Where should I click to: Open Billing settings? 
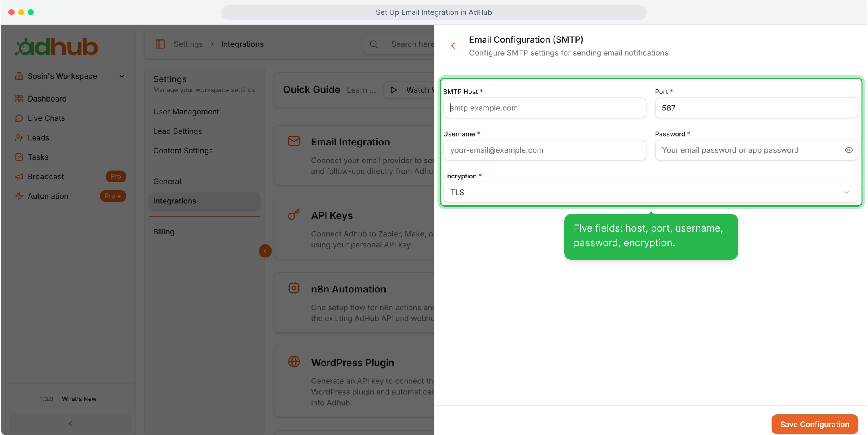click(x=164, y=232)
